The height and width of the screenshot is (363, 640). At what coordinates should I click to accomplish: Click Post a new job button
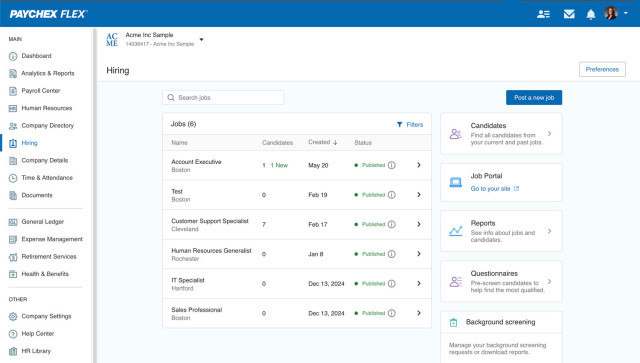pyautogui.click(x=534, y=98)
